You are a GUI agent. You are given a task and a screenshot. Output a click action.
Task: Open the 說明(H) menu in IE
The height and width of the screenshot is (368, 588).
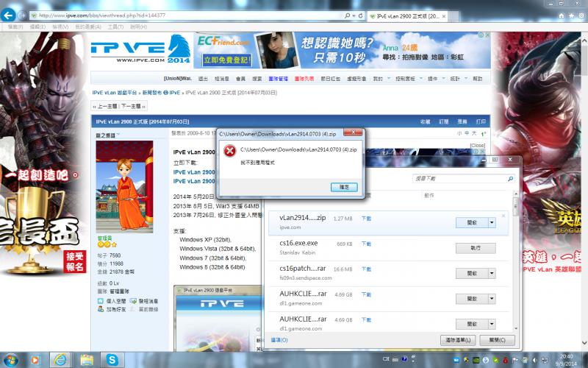tap(138, 27)
